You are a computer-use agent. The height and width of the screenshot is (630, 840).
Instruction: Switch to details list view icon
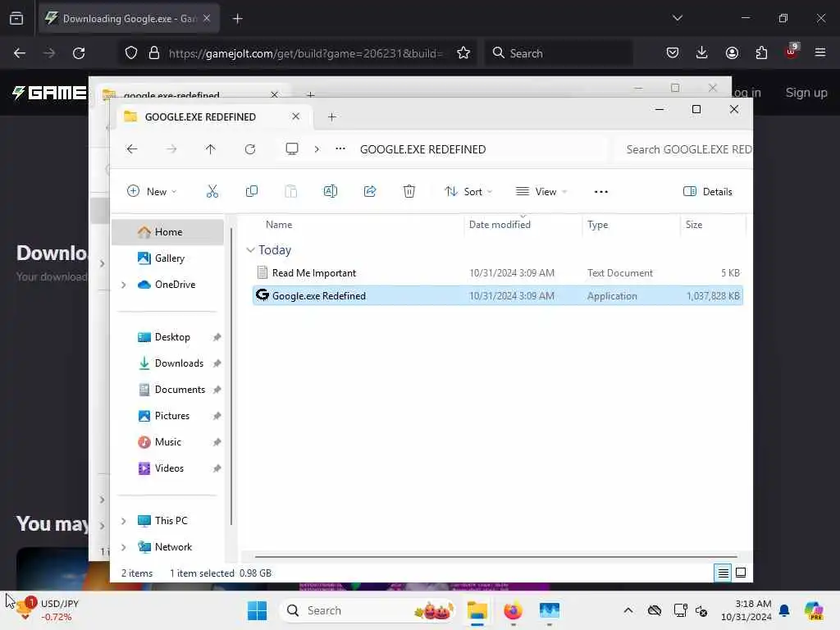coord(723,573)
